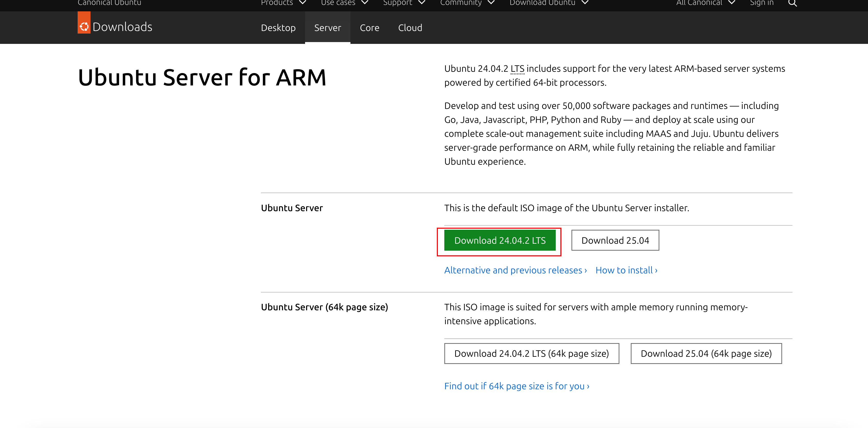This screenshot has height=428, width=868.
Task: Switch to the Cloud tab
Action: tap(410, 28)
